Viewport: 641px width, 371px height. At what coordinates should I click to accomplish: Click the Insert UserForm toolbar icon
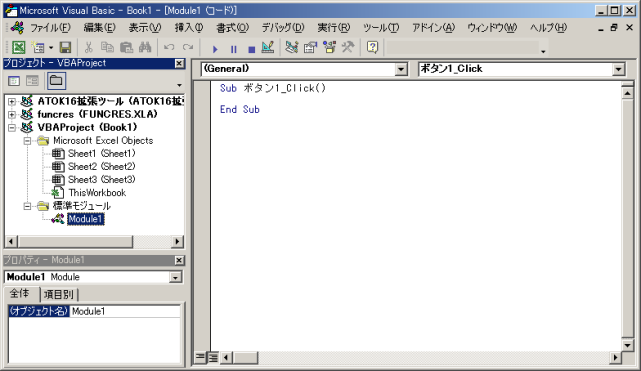click(x=38, y=48)
